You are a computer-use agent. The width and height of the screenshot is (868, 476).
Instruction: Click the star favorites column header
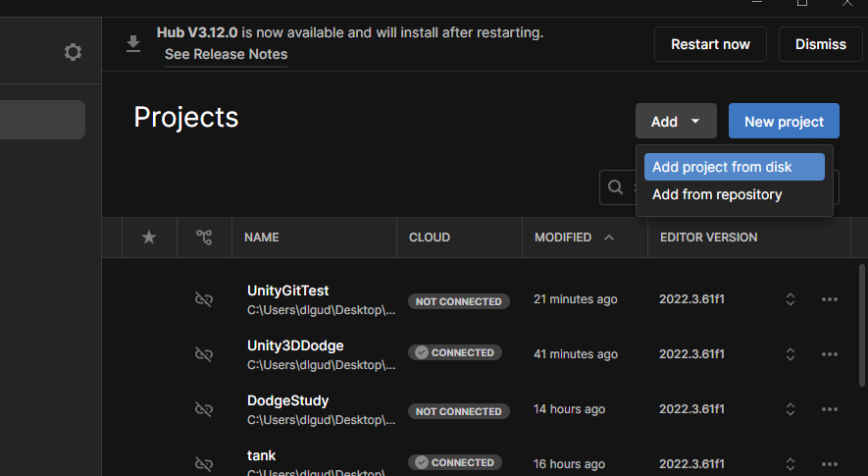(x=149, y=238)
